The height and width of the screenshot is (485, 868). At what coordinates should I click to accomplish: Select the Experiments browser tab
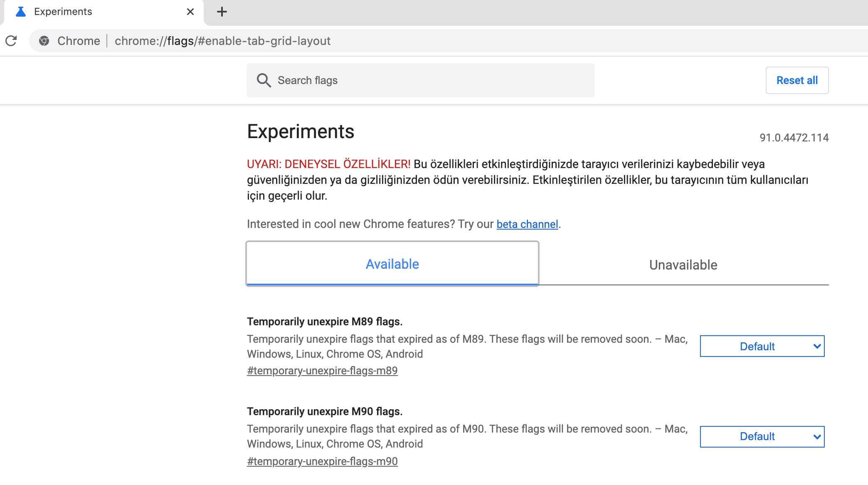click(x=103, y=12)
